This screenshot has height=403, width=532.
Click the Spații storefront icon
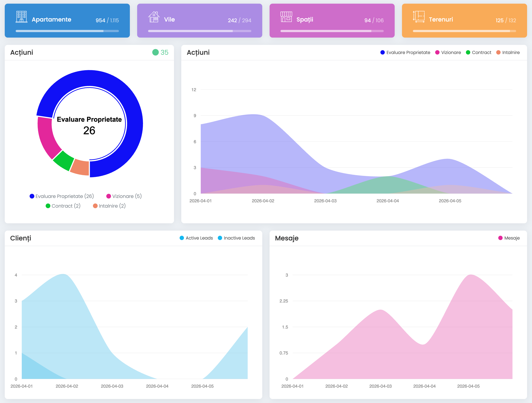click(286, 17)
